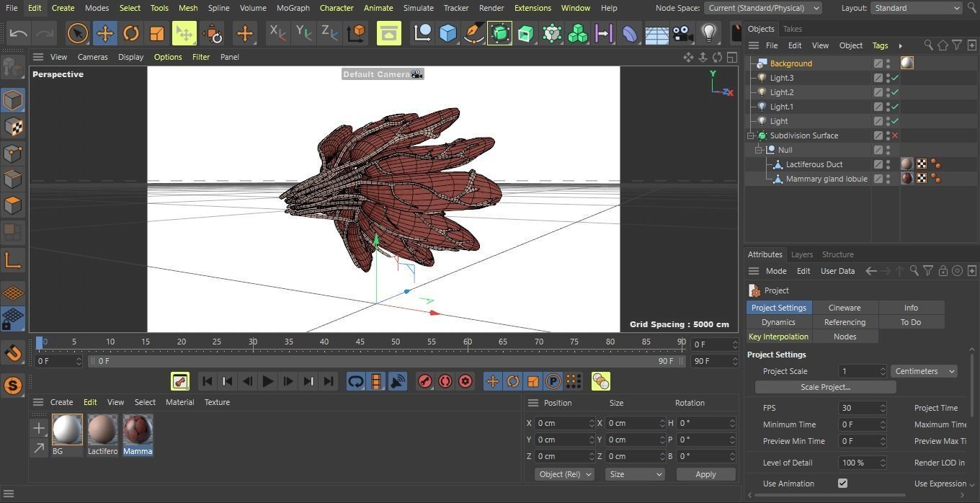Click the Render View icon

389,33
